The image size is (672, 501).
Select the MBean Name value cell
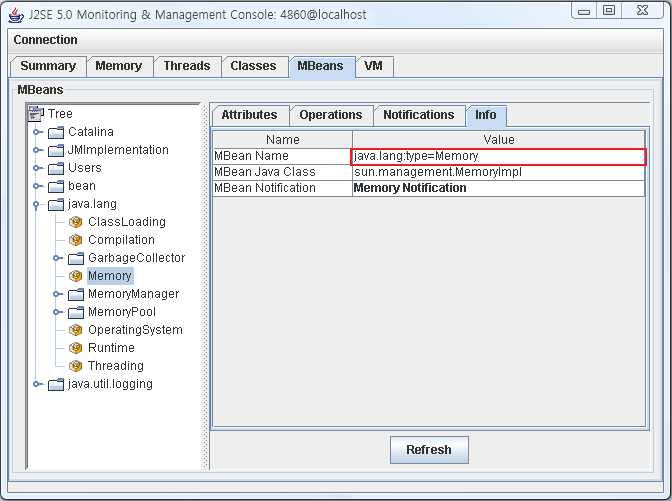tap(498, 156)
